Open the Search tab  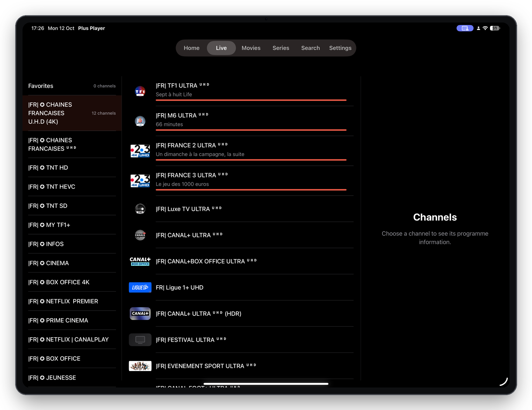pos(310,48)
